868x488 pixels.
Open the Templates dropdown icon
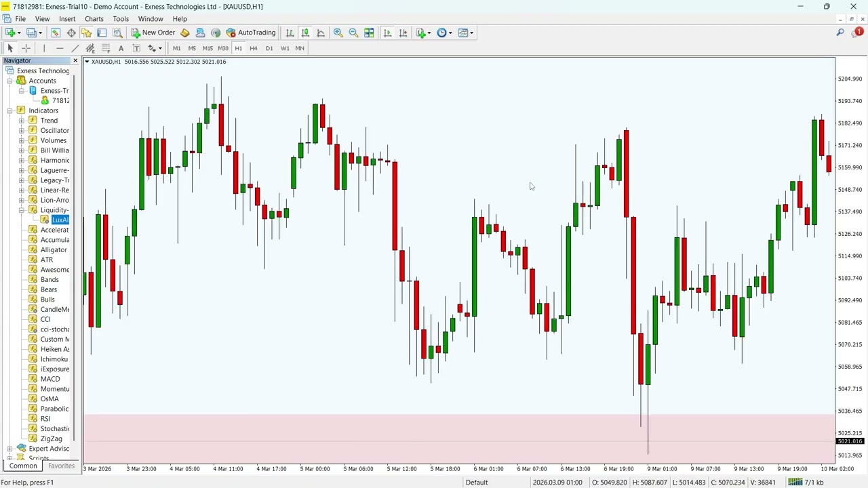466,33
